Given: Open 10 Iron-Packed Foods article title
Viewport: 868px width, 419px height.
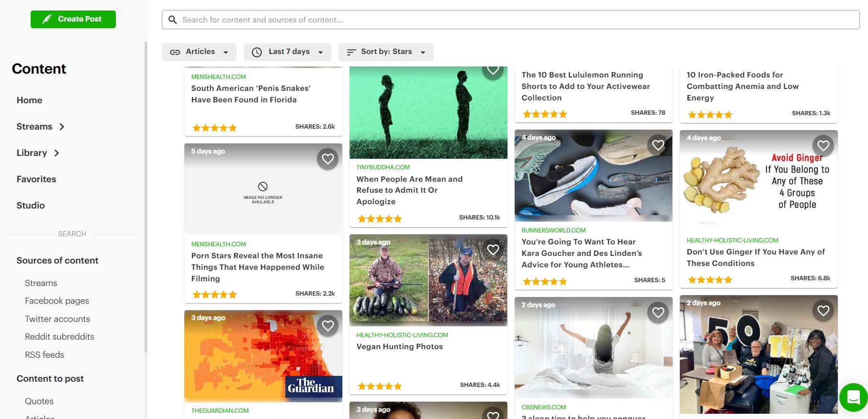Looking at the screenshot, I should [x=743, y=87].
